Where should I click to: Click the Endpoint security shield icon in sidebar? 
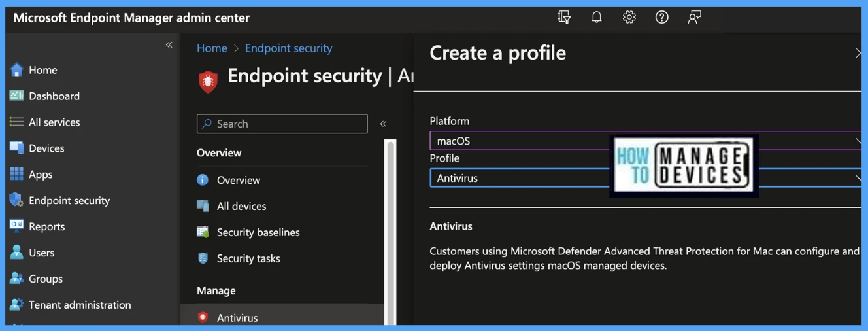(x=16, y=200)
